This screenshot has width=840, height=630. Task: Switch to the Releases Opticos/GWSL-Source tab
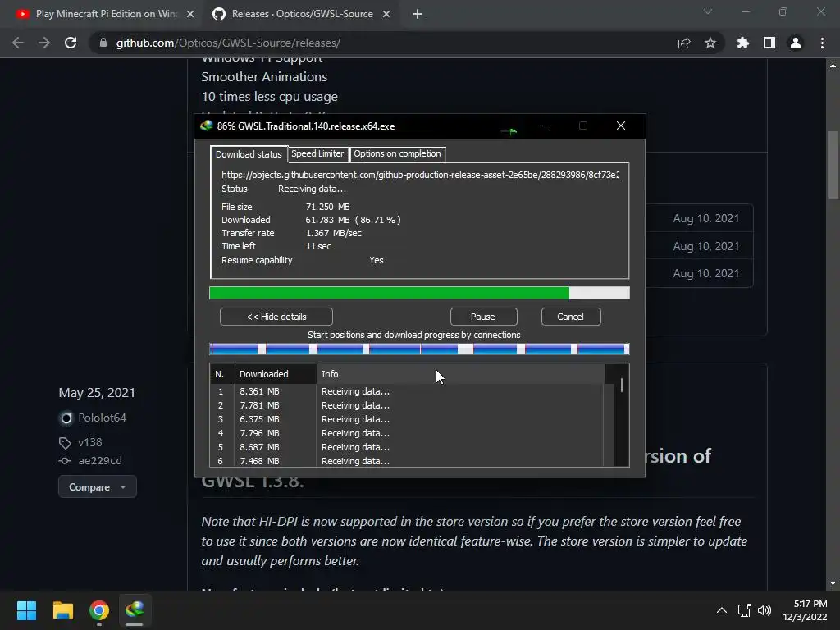302,14
